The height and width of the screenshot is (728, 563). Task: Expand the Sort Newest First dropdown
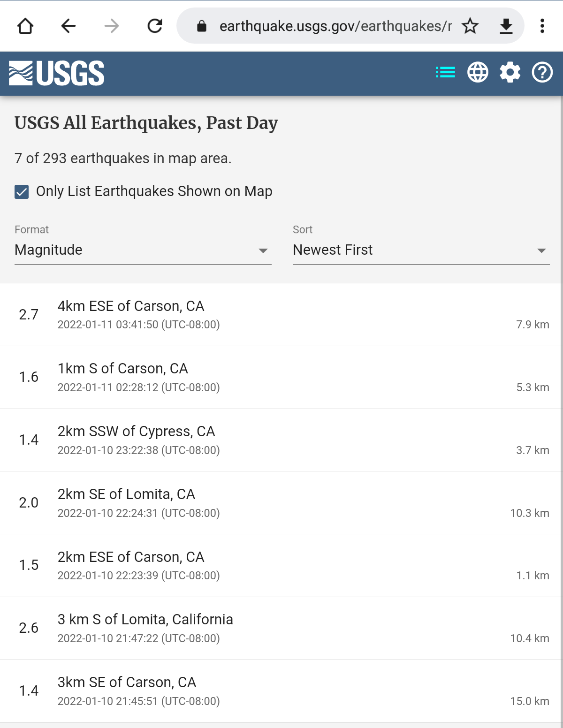[x=421, y=250]
